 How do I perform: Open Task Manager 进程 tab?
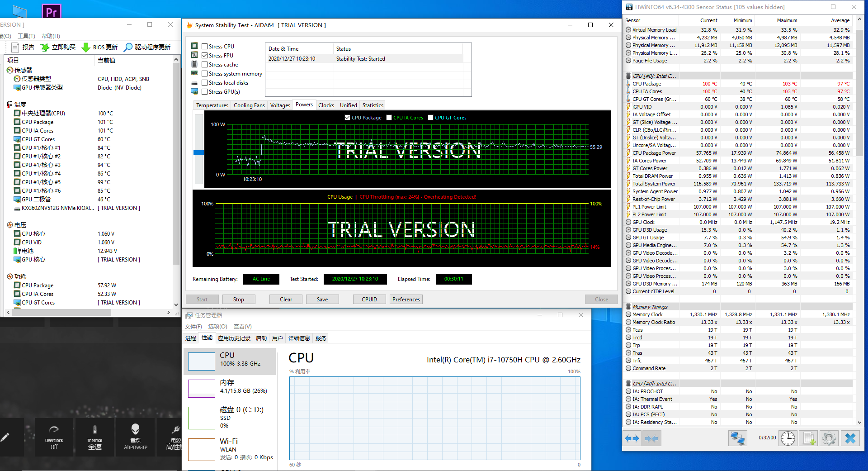191,338
